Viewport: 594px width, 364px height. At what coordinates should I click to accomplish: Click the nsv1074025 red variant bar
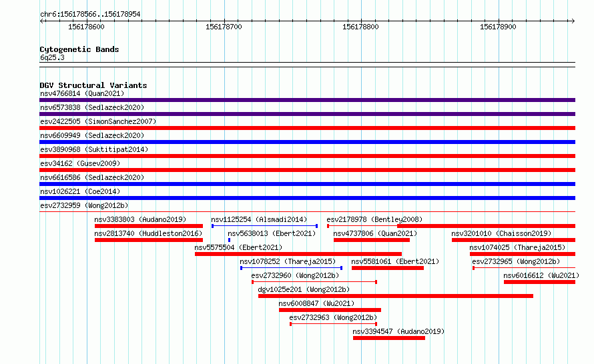[x=523, y=254]
